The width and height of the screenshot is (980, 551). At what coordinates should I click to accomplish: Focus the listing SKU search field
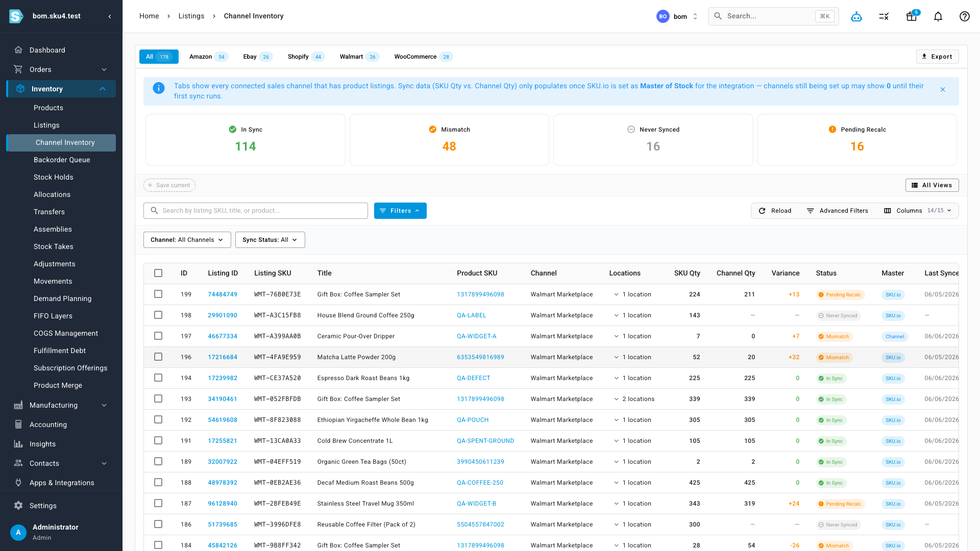click(x=256, y=211)
